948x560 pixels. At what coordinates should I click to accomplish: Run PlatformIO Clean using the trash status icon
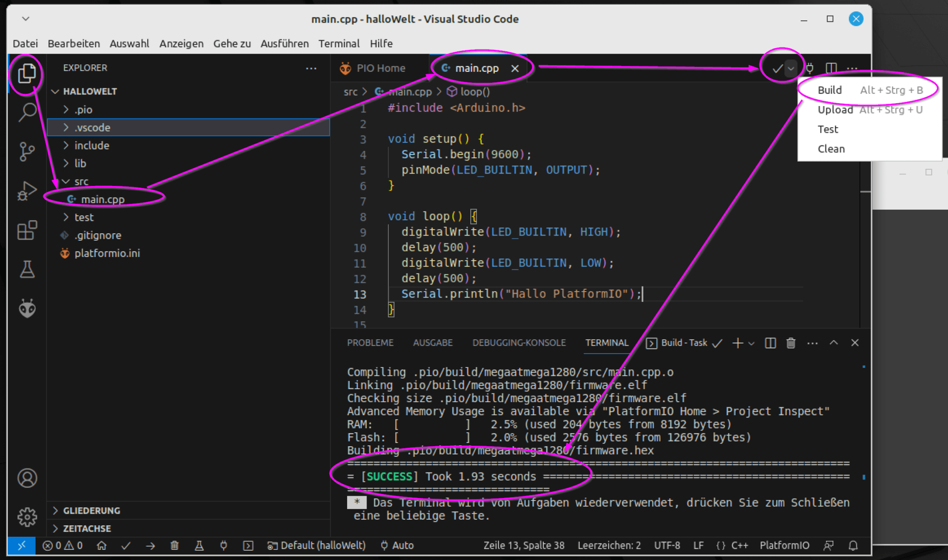point(175,546)
